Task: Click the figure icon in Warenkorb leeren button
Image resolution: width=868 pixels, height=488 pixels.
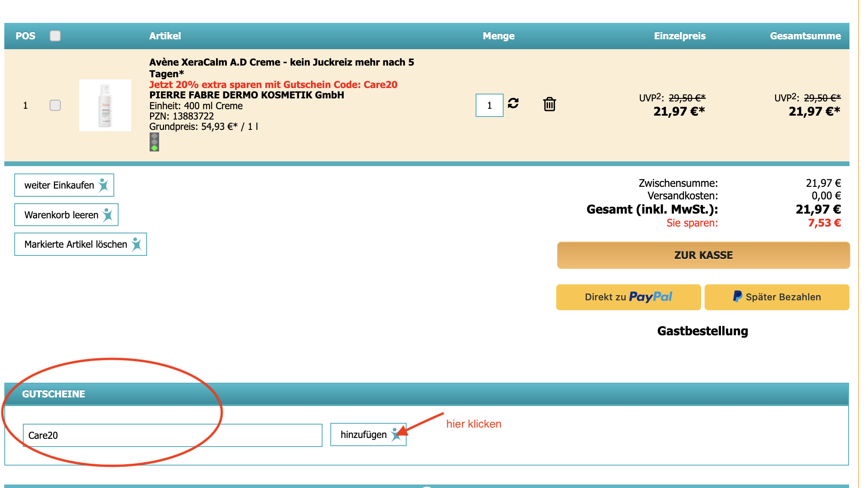Action: 108,215
